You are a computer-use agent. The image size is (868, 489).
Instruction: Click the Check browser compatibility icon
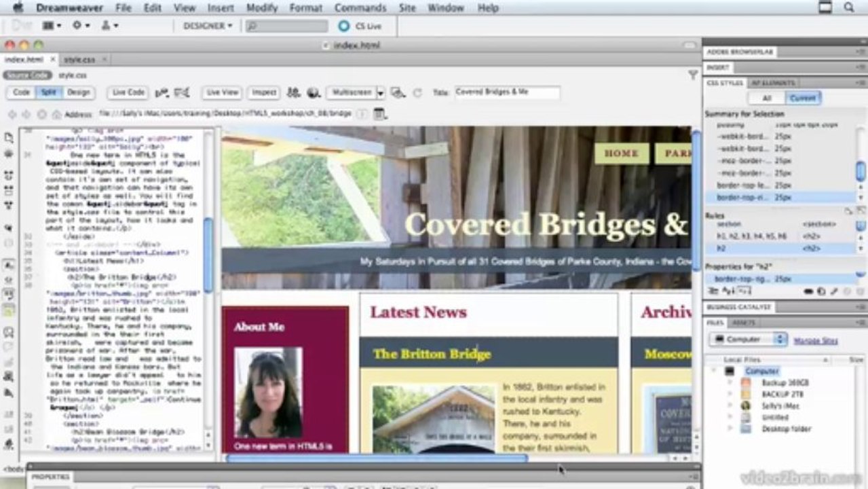[x=162, y=92]
